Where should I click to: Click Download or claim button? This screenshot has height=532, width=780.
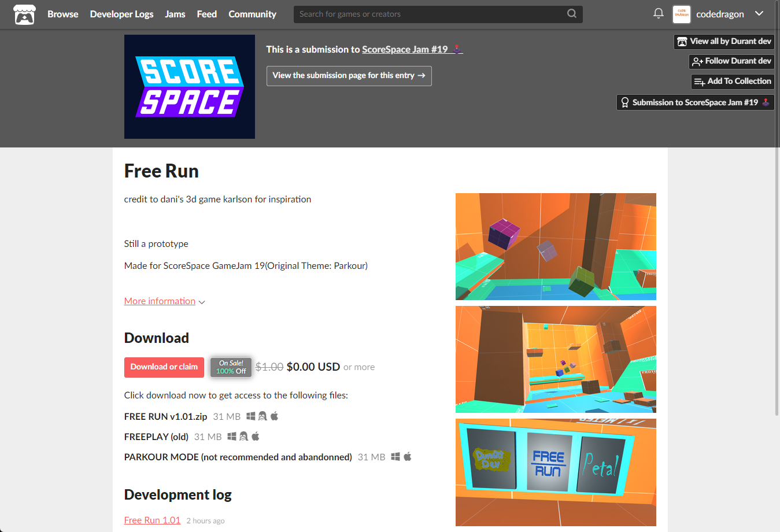tap(164, 367)
